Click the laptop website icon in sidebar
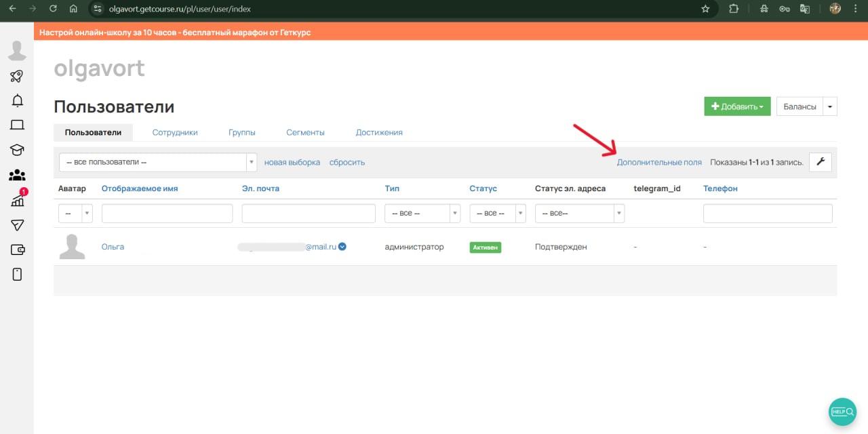This screenshot has width=868, height=434. (17, 125)
